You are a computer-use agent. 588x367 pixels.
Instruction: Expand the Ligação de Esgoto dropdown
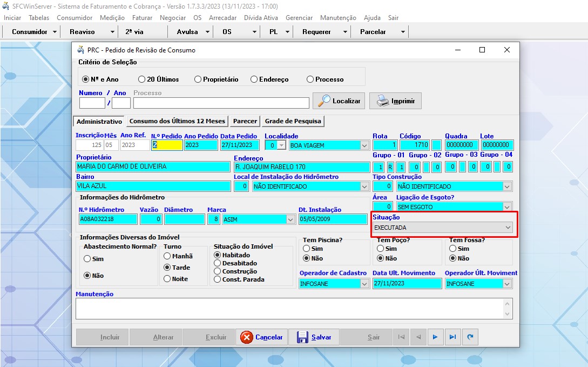tap(506, 207)
